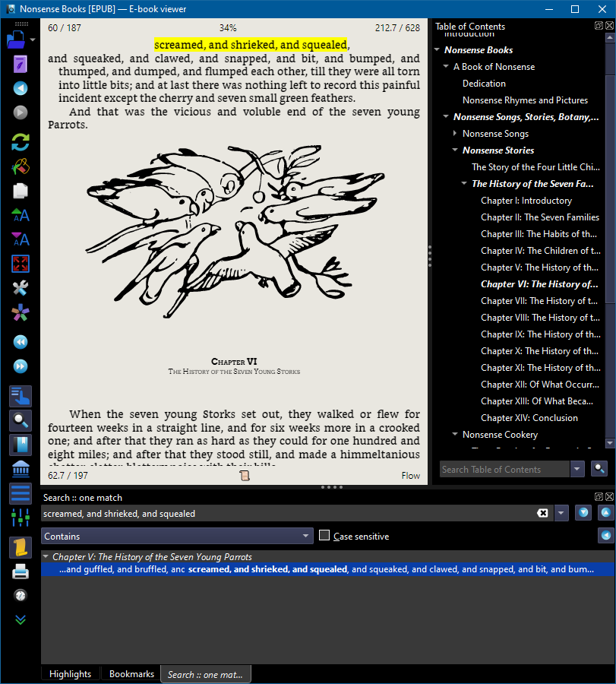The image size is (616, 684).
Task: Open recent books dropdown next to folder
Action: point(33,40)
